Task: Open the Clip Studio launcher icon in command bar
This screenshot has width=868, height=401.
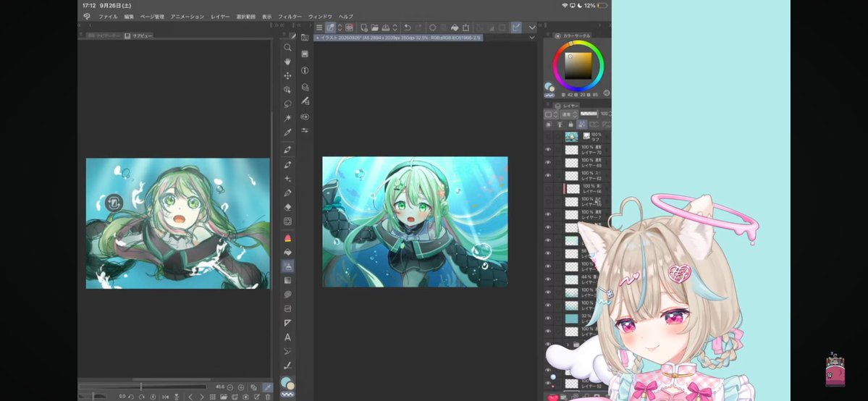Action: coord(350,27)
